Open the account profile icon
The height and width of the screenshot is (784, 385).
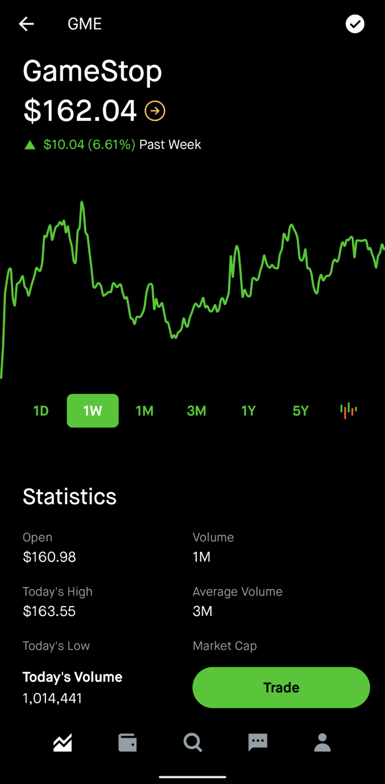point(322,742)
